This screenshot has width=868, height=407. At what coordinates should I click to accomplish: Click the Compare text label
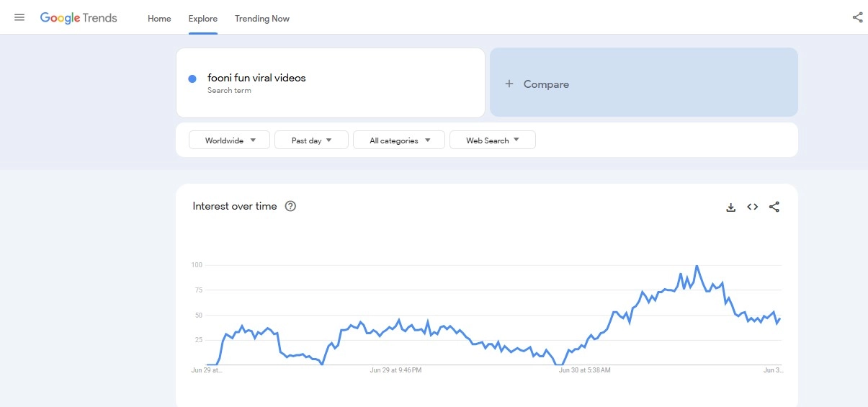coord(546,84)
